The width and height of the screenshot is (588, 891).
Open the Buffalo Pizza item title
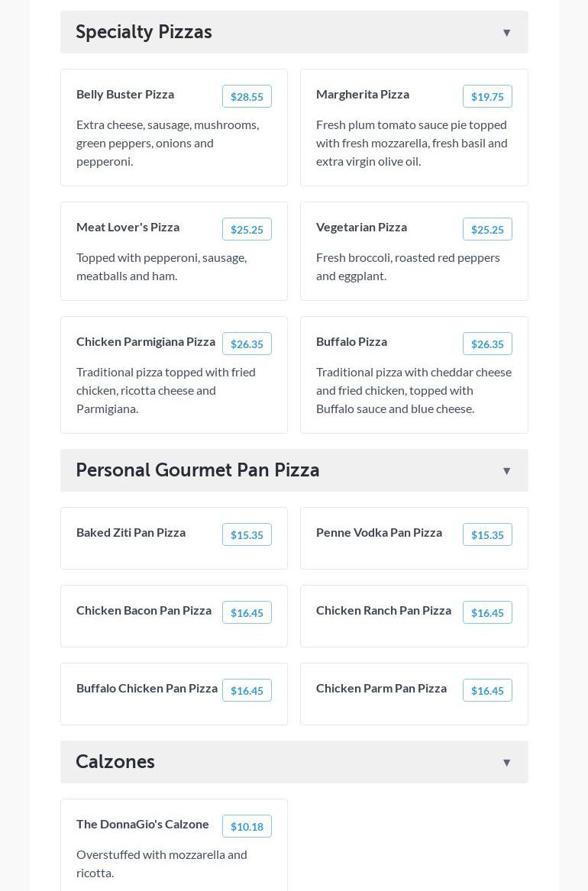coord(351,341)
